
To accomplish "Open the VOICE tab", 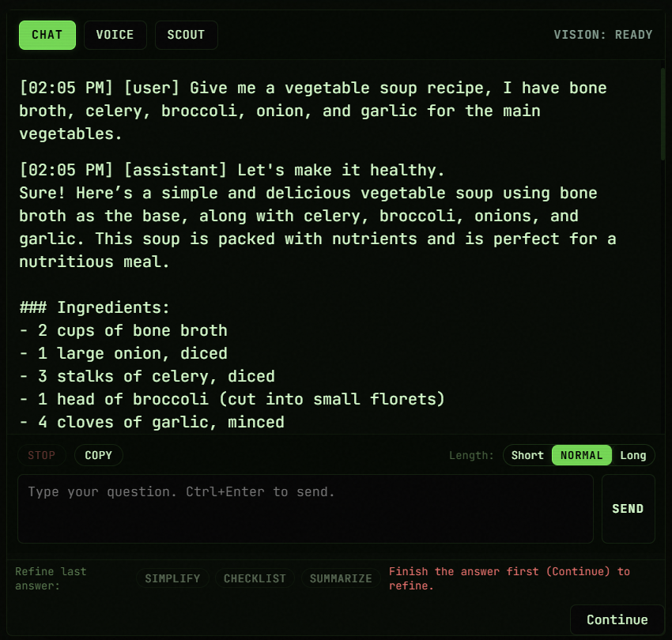I will pyautogui.click(x=115, y=35).
